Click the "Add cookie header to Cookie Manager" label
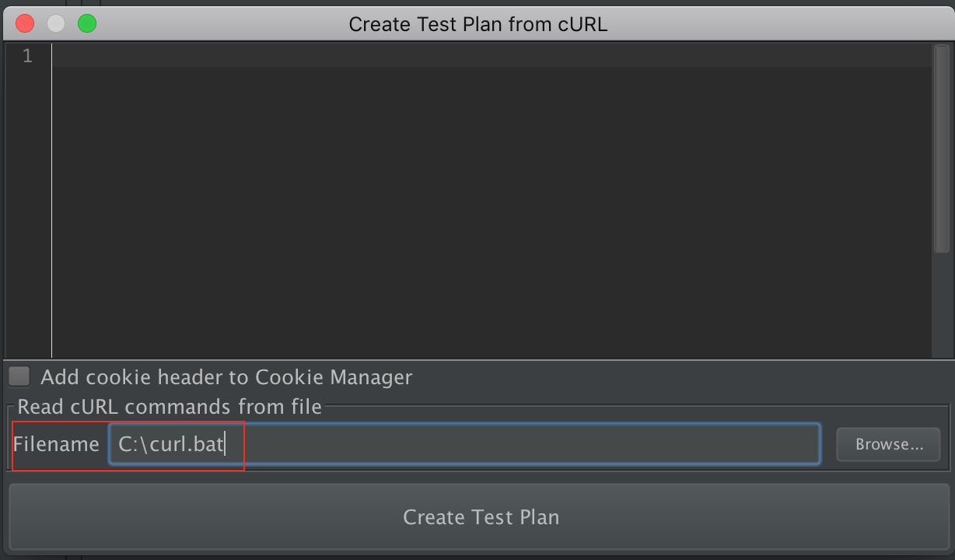Viewport: 955px width, 560px height. coord(226,378)
